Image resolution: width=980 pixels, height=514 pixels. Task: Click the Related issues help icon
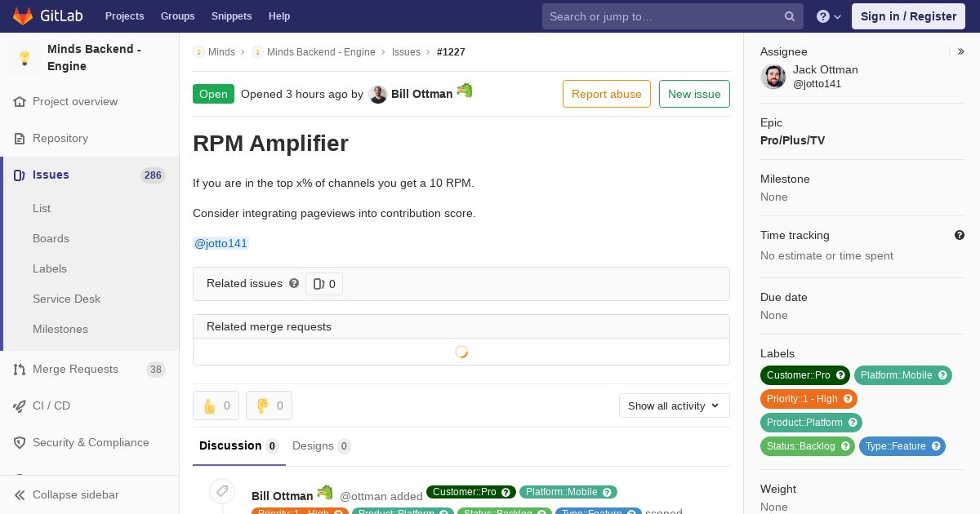pyautogui.click(x=294, y=283)
